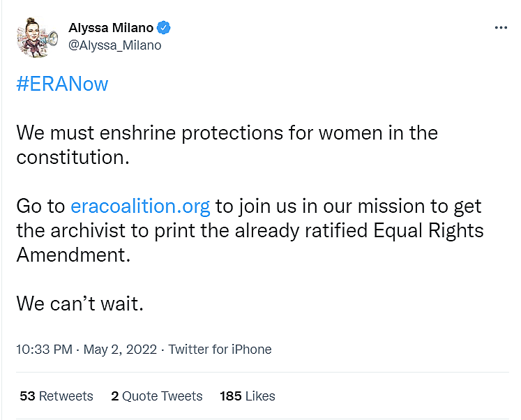Click the "join us in our mission" phrase
Image resolution: width=521 pixels, height=420 pixels.
[335, 207]
